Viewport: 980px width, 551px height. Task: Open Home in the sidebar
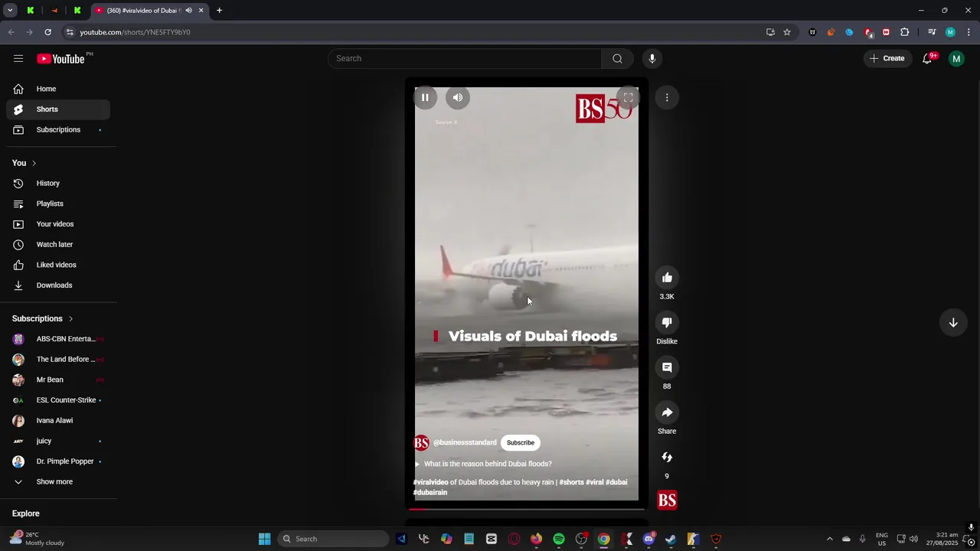tap(58, 89)
